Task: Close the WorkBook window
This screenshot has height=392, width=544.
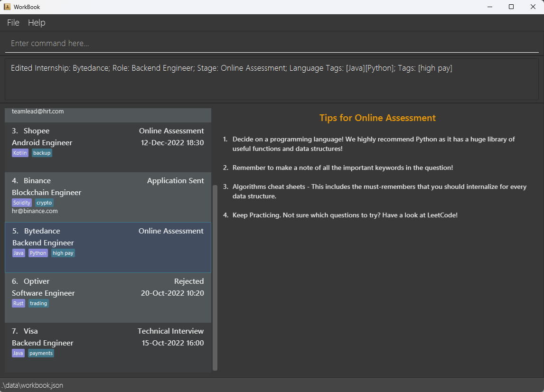Action: pyautogui.click(x=533, y=7)
